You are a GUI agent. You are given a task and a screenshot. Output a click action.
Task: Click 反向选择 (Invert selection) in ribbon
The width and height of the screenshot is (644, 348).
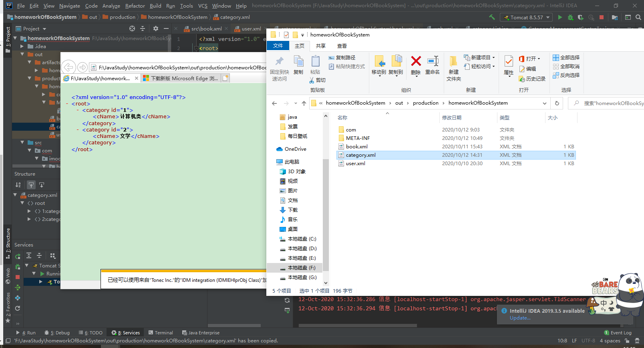point(566,75)
